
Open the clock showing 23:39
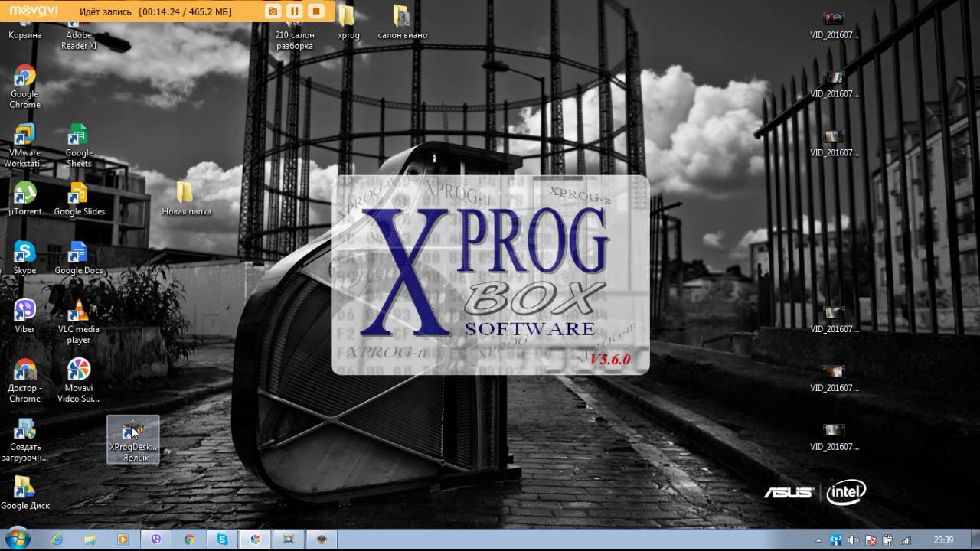pyautogui.click(x=944, y=540)
